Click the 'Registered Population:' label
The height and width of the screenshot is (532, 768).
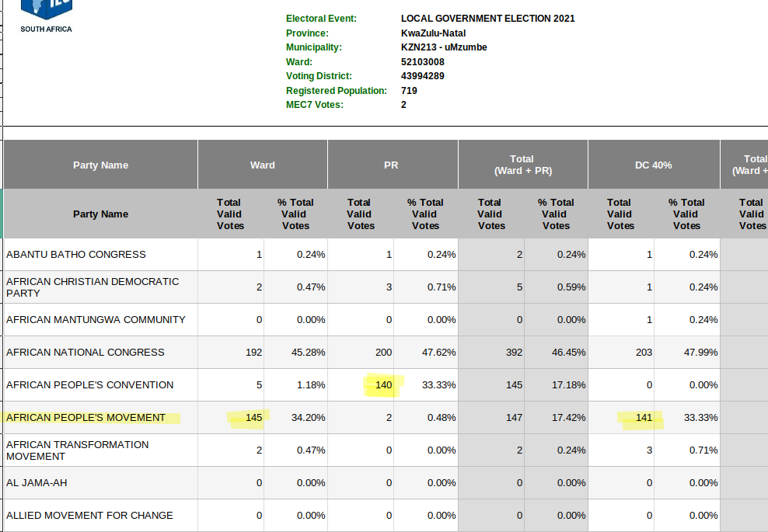(x=337, y=91)
